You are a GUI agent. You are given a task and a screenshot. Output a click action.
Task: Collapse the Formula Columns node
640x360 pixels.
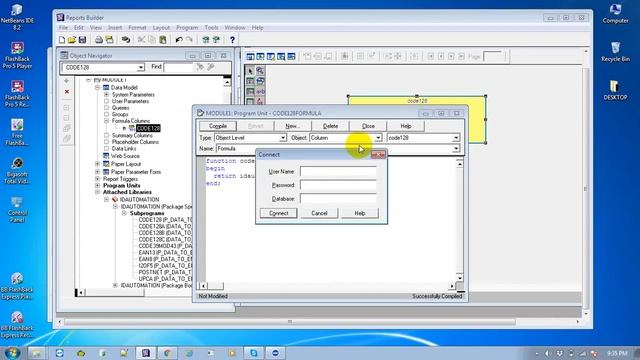tap(107, 121)
